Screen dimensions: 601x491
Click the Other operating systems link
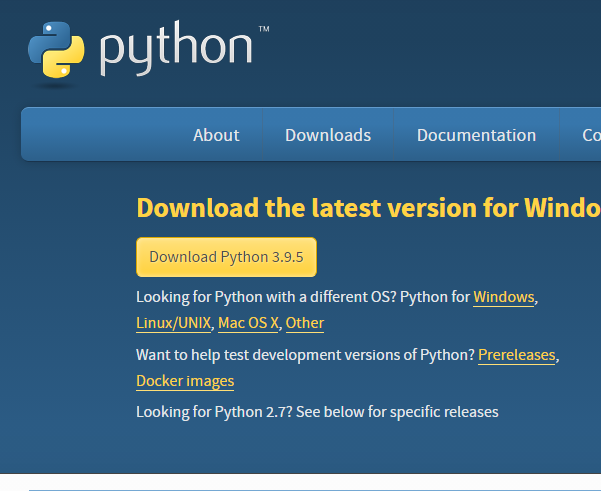(x=305, y=323)
